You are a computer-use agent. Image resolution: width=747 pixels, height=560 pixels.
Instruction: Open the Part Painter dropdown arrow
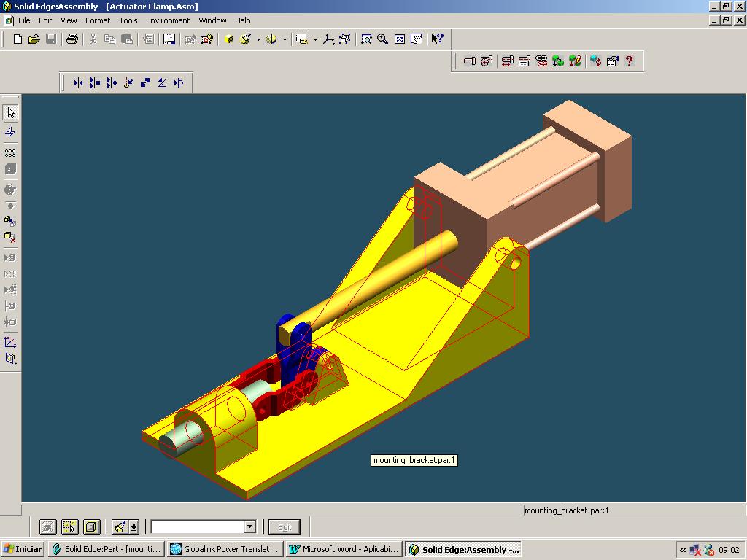pos(258,39)
